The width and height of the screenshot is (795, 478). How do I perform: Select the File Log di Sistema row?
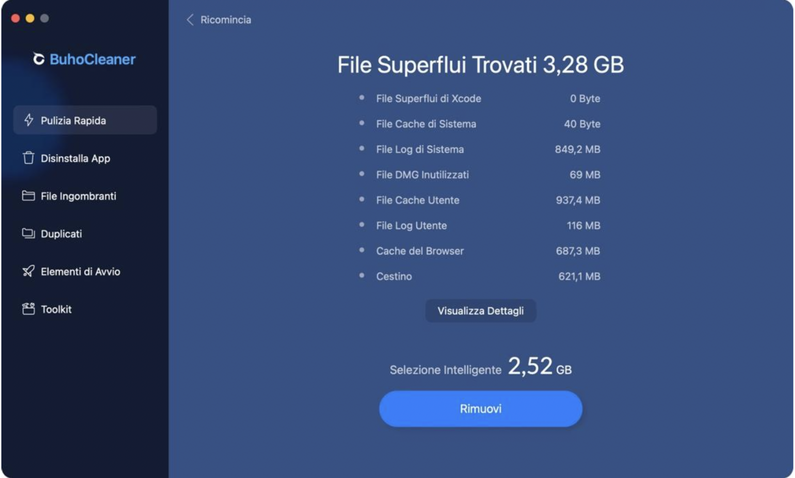[x=480, y=149]
